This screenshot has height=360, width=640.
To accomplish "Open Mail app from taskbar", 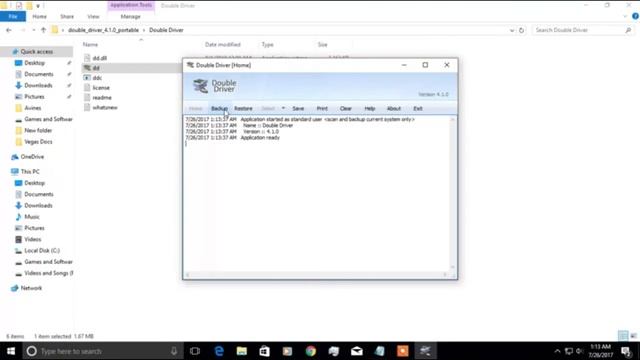I will coord(357,351).
